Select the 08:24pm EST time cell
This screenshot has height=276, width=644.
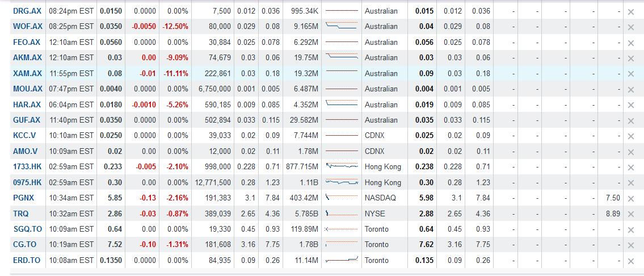point(71,11)
